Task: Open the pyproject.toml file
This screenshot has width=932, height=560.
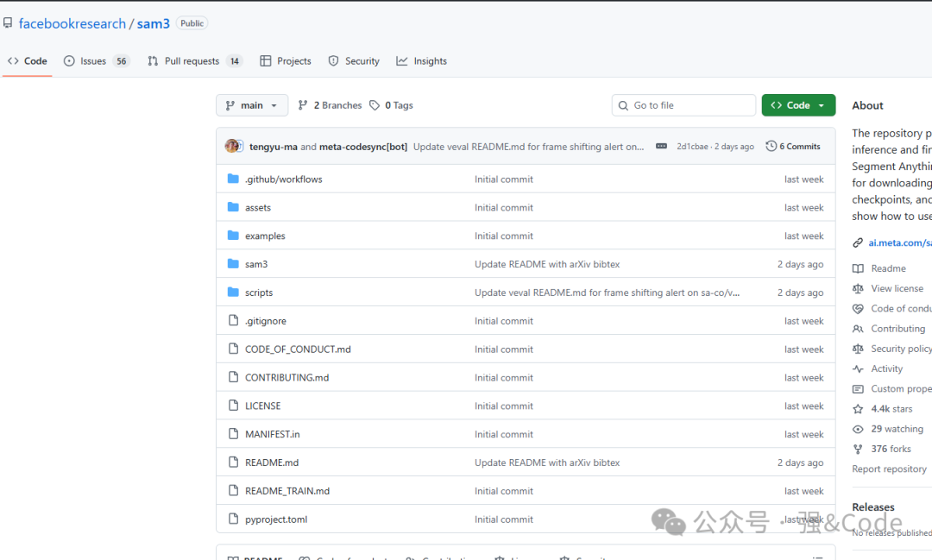Action: point(276,519)
